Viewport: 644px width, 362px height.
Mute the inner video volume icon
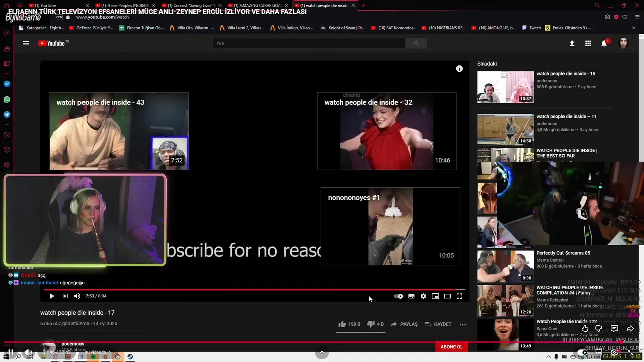coord(77,296)
